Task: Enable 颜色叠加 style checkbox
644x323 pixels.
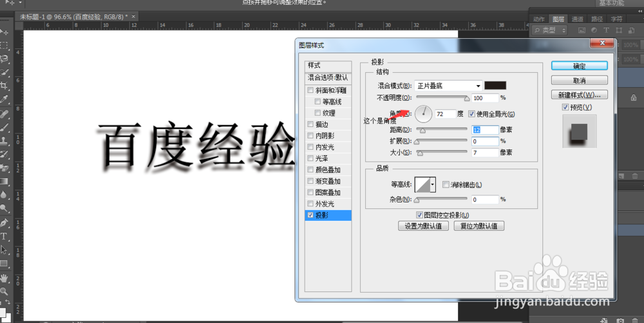Action: 310,170
